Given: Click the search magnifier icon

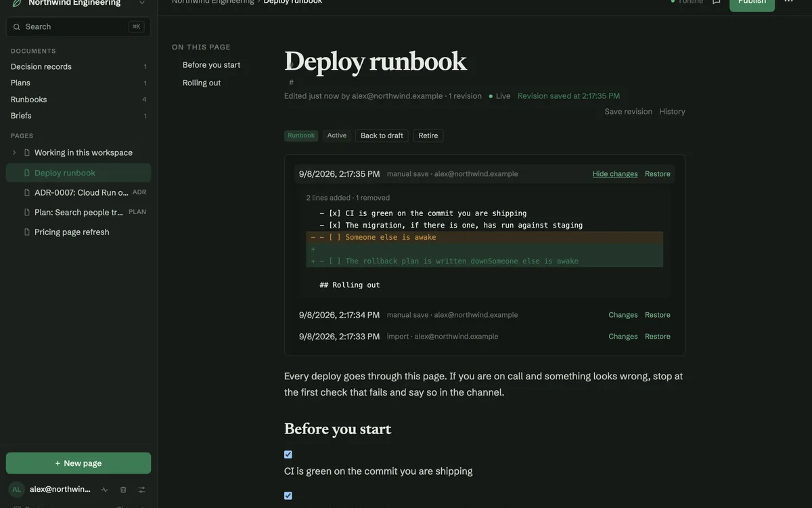Looking at the screenshot, I should 17,27.
